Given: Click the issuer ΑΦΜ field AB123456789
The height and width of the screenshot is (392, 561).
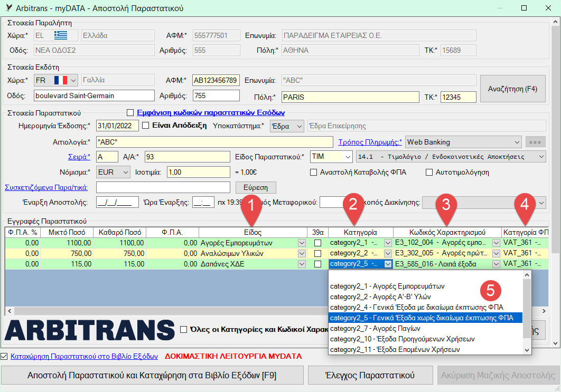Looking at the screenshot, I should point(216,80).
